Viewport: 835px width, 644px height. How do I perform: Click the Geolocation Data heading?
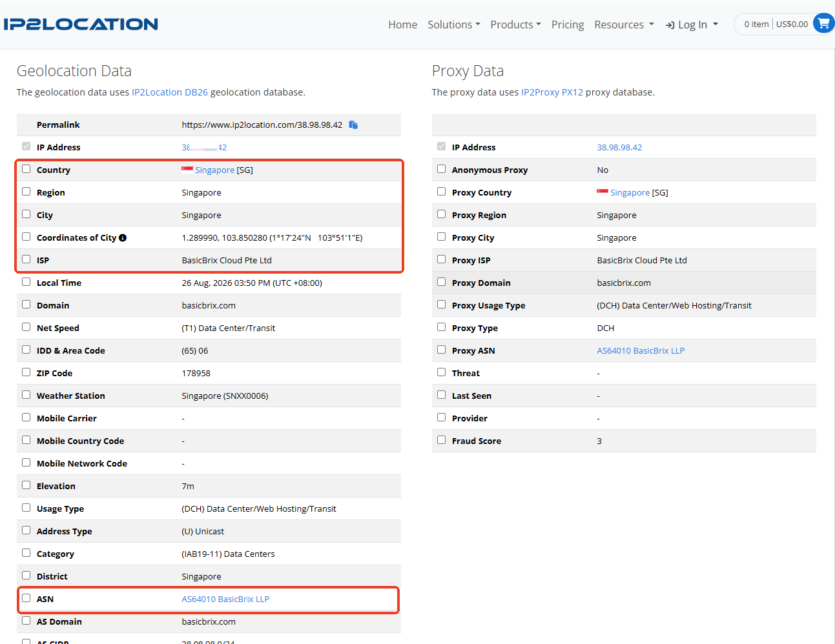point(74,70)
